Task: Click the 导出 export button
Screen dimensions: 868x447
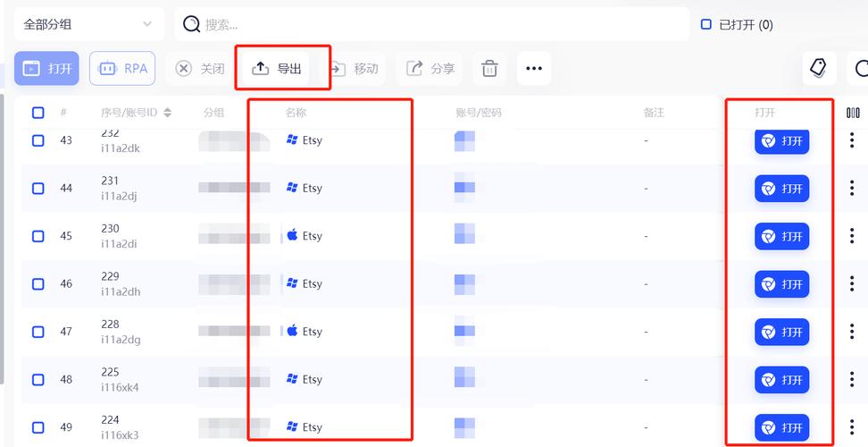Action: [278, 69]
